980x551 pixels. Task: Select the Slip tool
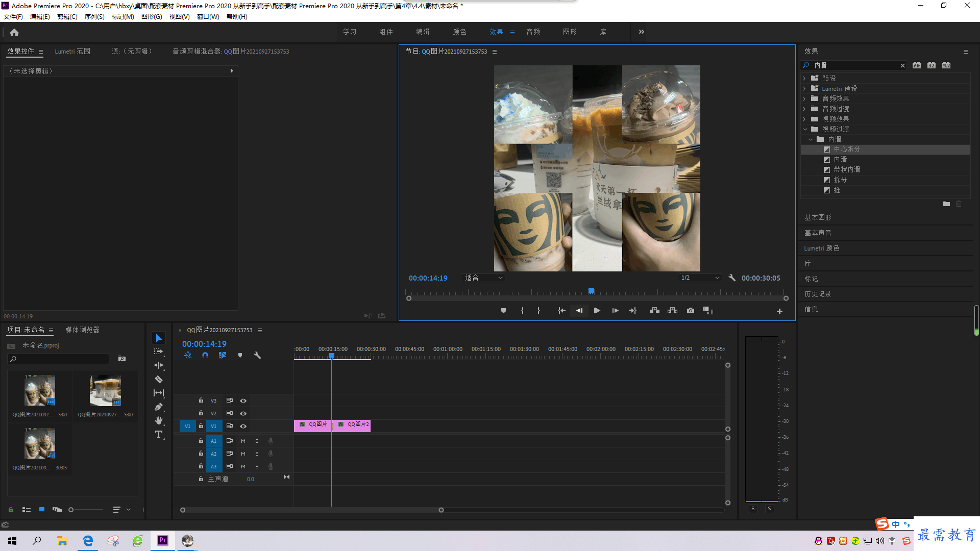tap(159, 393)
